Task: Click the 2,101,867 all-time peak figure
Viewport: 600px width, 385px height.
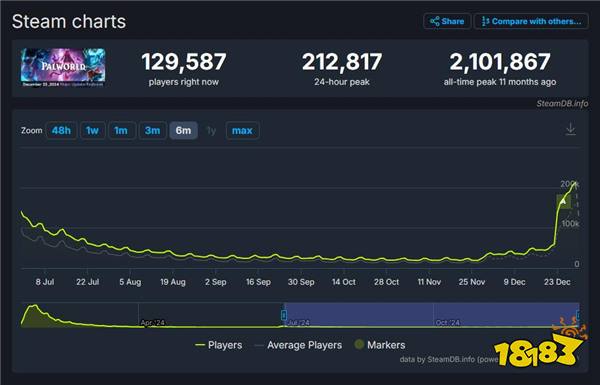Action: coord(500,62)
